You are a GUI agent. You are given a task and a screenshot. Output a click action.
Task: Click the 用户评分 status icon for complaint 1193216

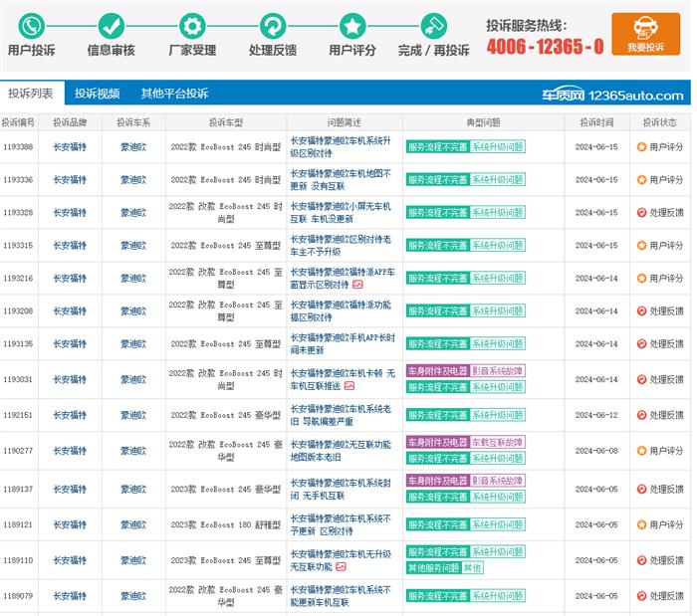tap(641, 278)
